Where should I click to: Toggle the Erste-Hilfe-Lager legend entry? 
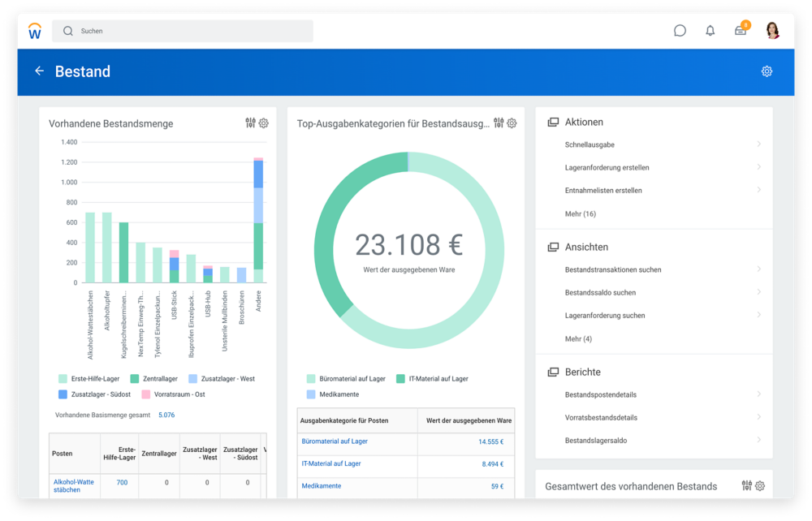tap(89, 378)
